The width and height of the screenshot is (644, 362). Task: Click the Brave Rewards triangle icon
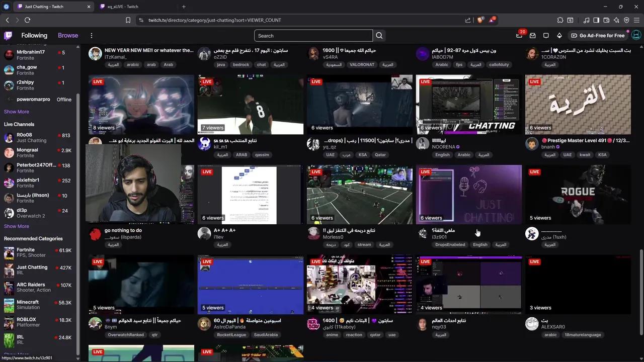(492, 20)
